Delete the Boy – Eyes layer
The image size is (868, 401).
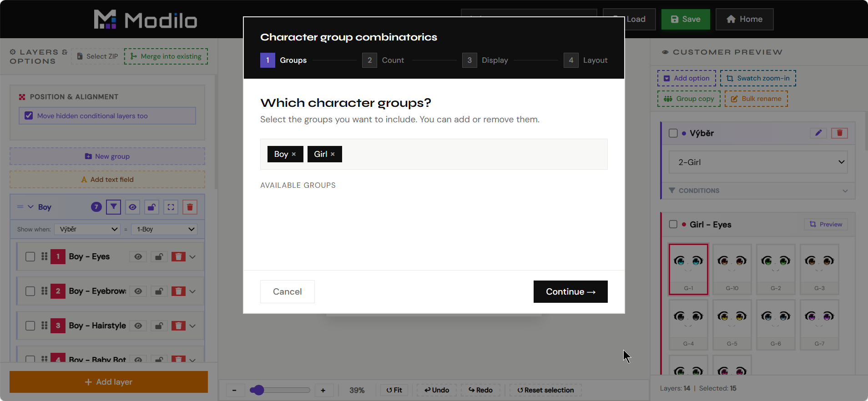[178, 257]
